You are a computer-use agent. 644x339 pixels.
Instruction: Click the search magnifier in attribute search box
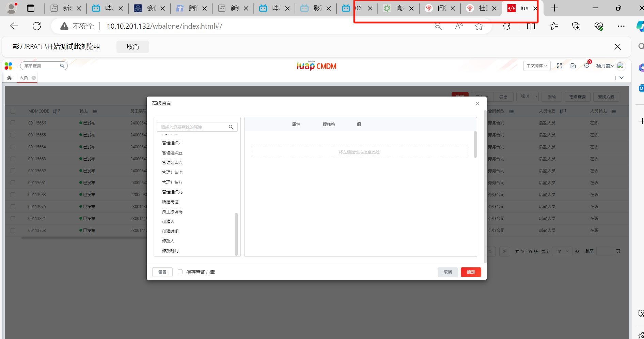231,127
